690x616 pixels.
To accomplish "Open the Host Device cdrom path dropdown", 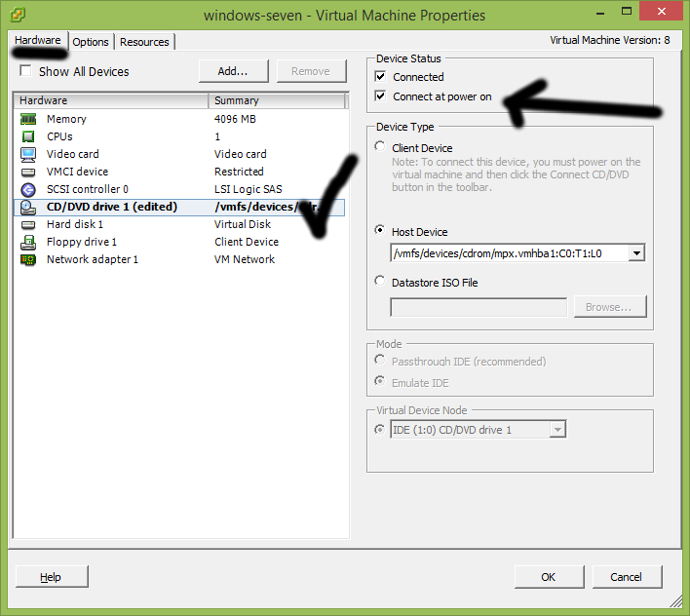I will tap(636, 253).
